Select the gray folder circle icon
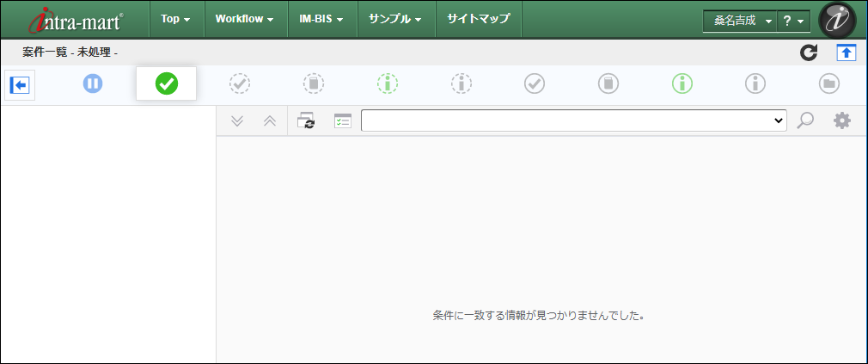Screen dimensions: 868x364 [x=829, y=84]
